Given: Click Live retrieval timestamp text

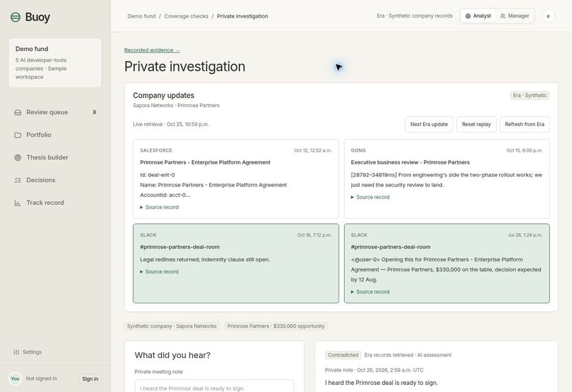Looking at the screenshot, I should click(x=171, y=124).
